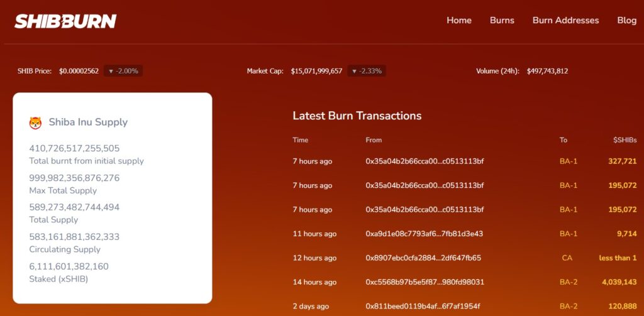Open first 0x35a04b2b66cca00 burn transaction address

[425, 161]
